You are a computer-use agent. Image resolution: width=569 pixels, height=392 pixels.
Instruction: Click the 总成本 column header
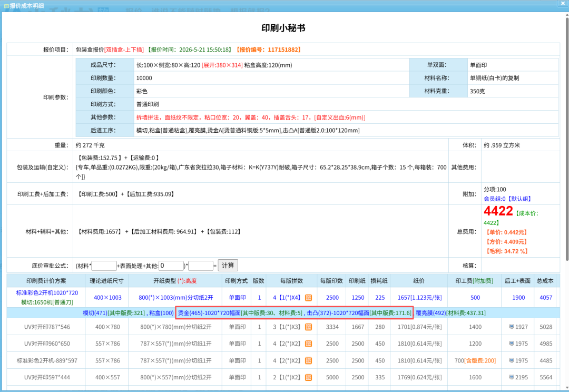[545, 281]
